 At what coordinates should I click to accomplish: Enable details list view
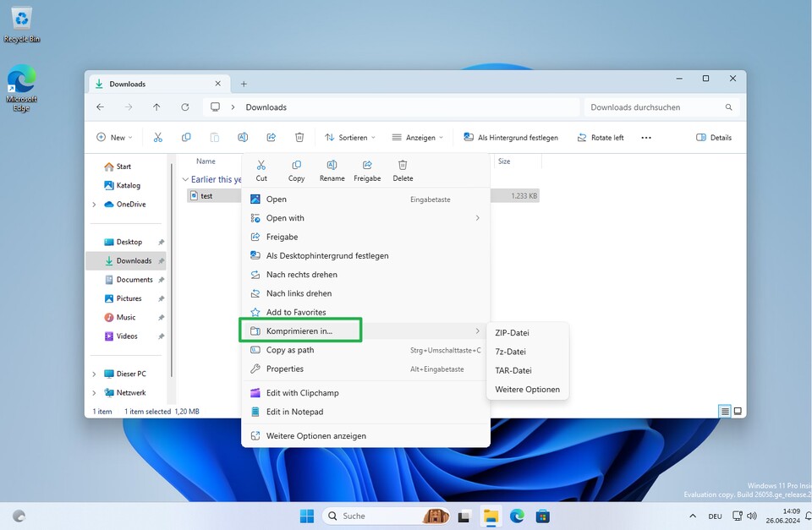pyautogui.click(x=724, y=411)
